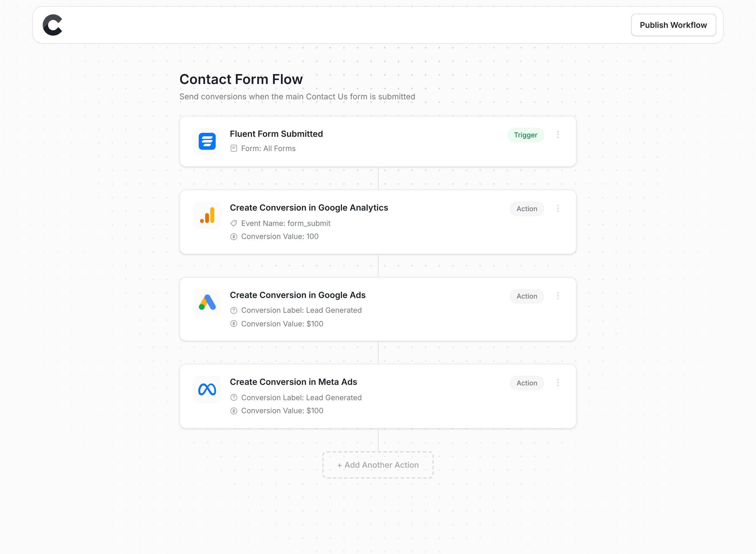The width and height of the screenshot is (756, 554).
Task: Click the Contact Form Flow title
Action: (x=241, y=79)
